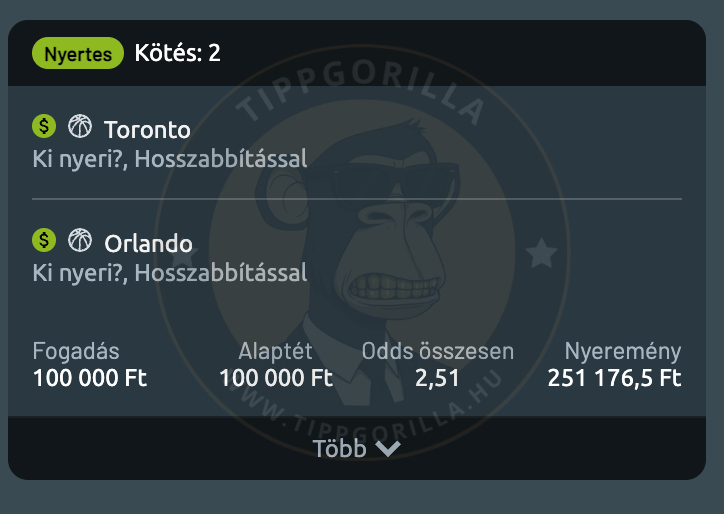This screenshot has height=514, width=724.
Task: Click the green Nyertes status badge
Action: click(78, 54)
